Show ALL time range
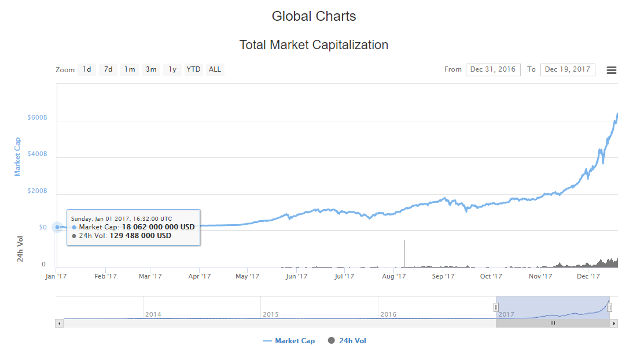 pos(215,69)
